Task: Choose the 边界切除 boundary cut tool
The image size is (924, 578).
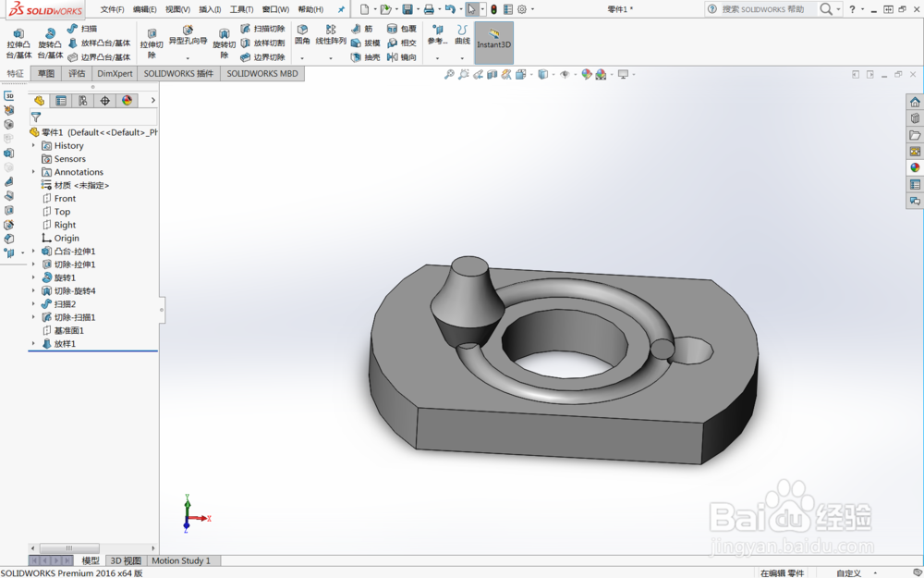Action: pyautogui.click(x=262, y=57)
